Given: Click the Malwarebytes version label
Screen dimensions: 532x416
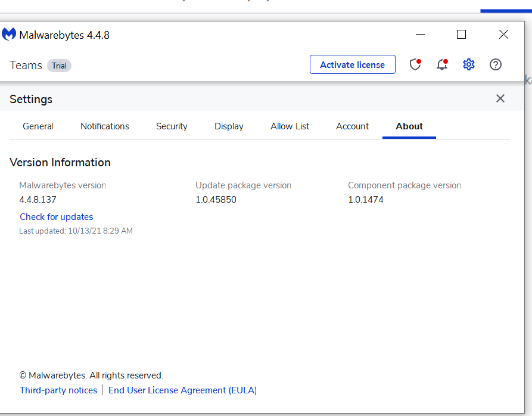Looking at the screenshot, I should [63, 185].
